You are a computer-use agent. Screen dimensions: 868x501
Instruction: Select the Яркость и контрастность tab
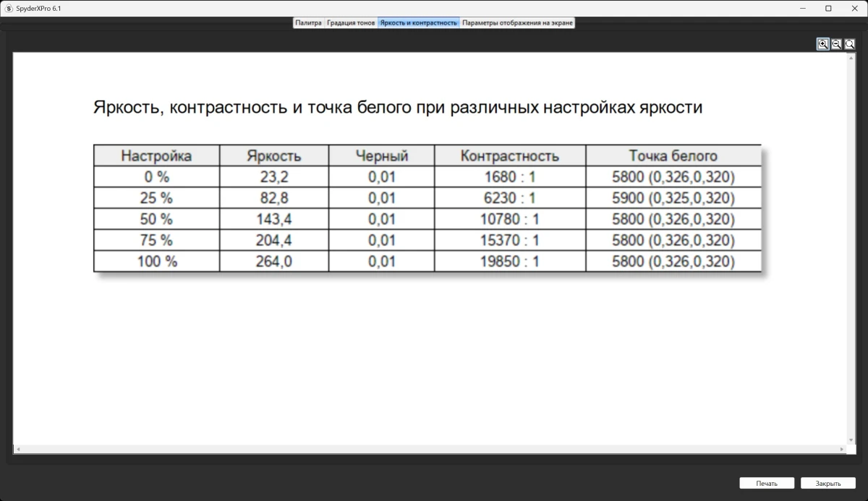pyautogui.click(x=418, y=22)
